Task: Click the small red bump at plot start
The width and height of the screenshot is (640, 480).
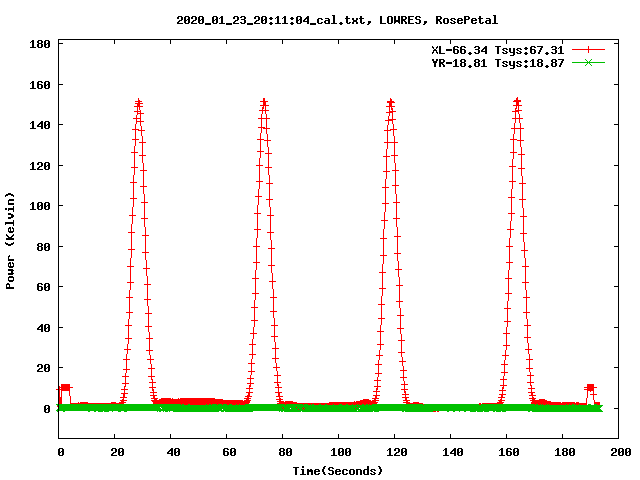Action: pyautogui.click(x=65, y=387)
